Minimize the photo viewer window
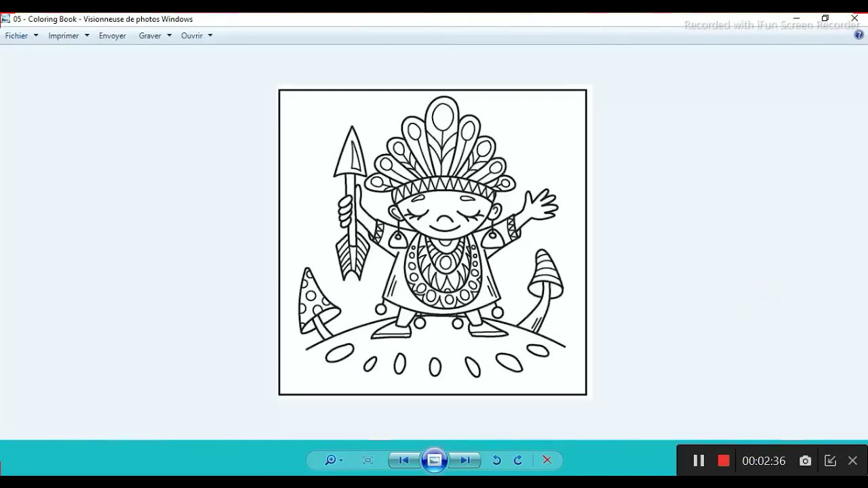Viewport: 868px width, 488px height. (797, 18)
